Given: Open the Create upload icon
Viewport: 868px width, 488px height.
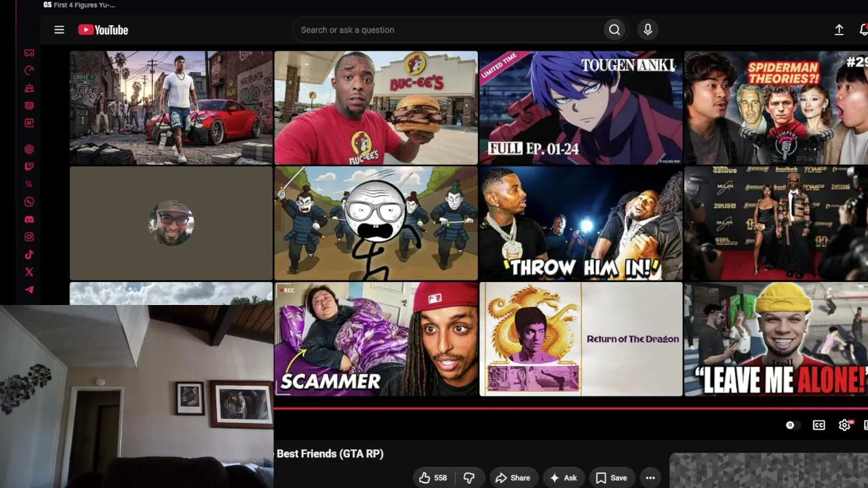Looking at the screenshot, I should (x=839, y=30).
